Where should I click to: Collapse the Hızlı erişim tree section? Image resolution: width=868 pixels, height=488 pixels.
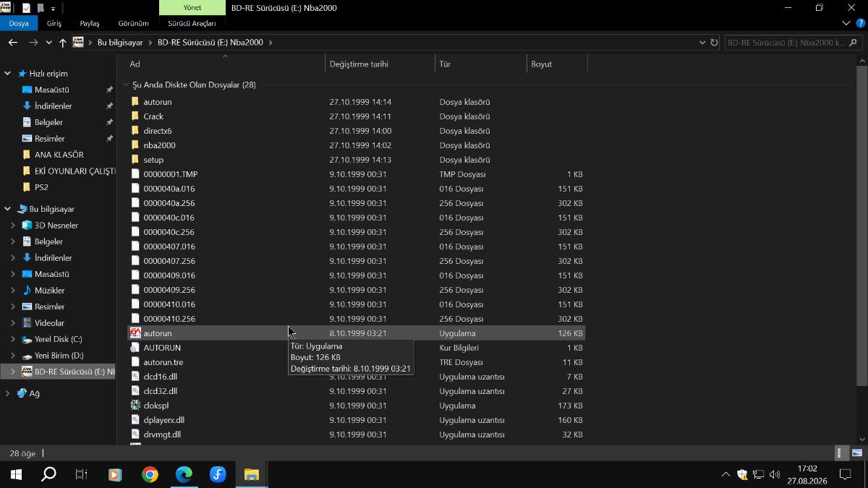click(8, 74)
